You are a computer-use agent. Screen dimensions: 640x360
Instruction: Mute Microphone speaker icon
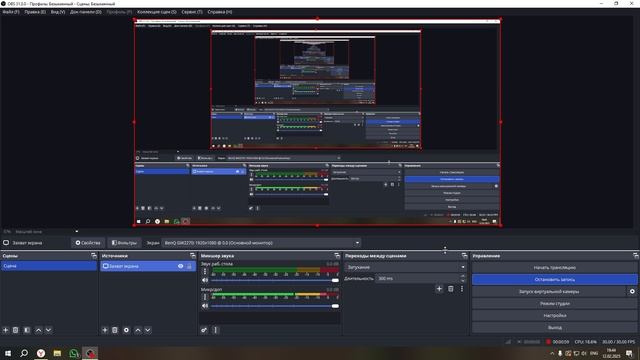click(205, 306)
